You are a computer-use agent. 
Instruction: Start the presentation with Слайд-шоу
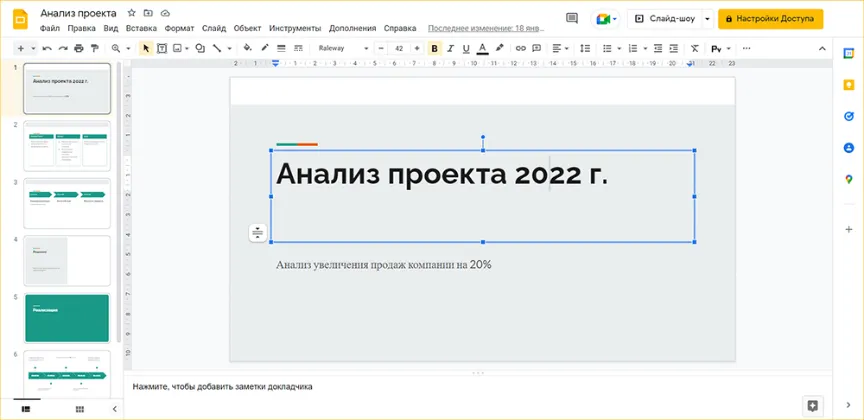pyautogui.click(x=664, y=19)
